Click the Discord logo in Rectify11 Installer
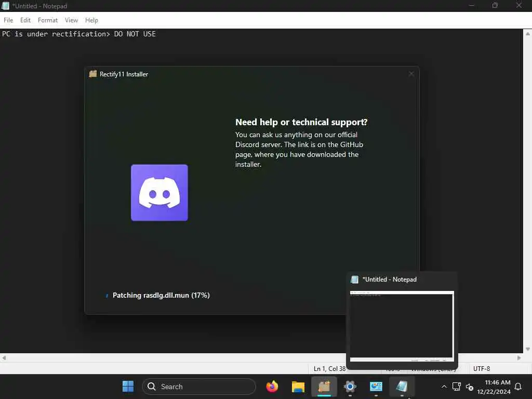The image size is (532, 399). pos(159,193)
